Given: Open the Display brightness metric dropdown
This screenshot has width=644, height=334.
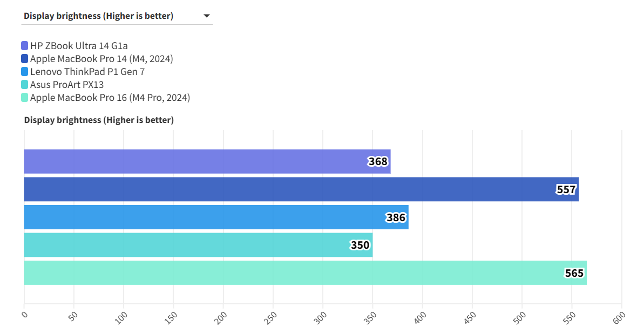Looking at the screenshot, I should pos(117,16).
